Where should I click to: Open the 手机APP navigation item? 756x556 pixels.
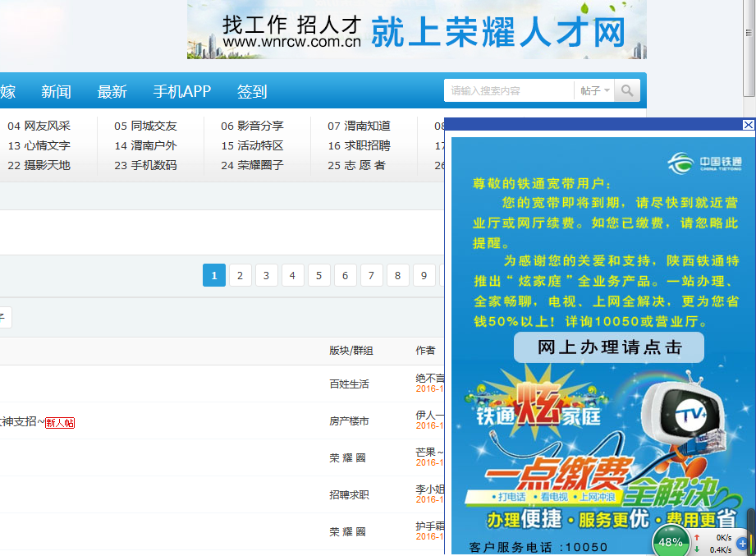click(x=181, y=91)
